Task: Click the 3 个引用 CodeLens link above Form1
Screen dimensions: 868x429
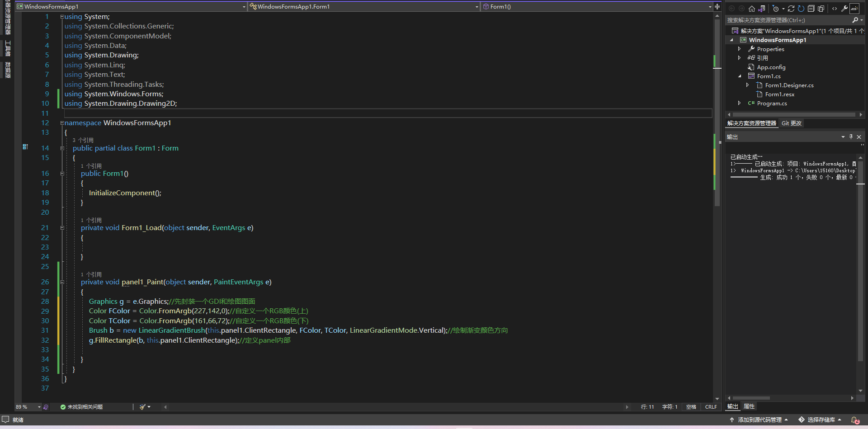Action: (83, 140)
